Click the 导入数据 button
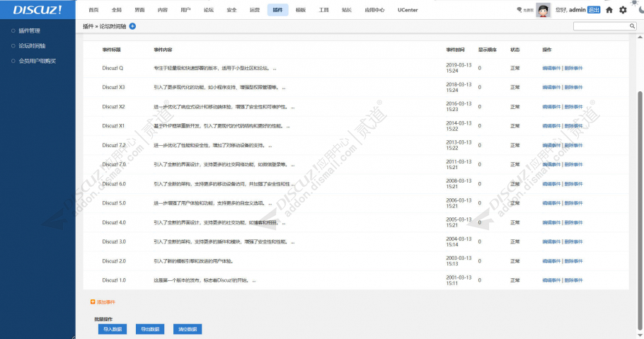 113,329
